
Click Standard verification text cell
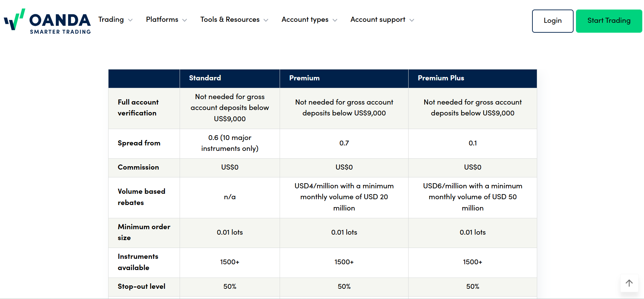(230, 108)
